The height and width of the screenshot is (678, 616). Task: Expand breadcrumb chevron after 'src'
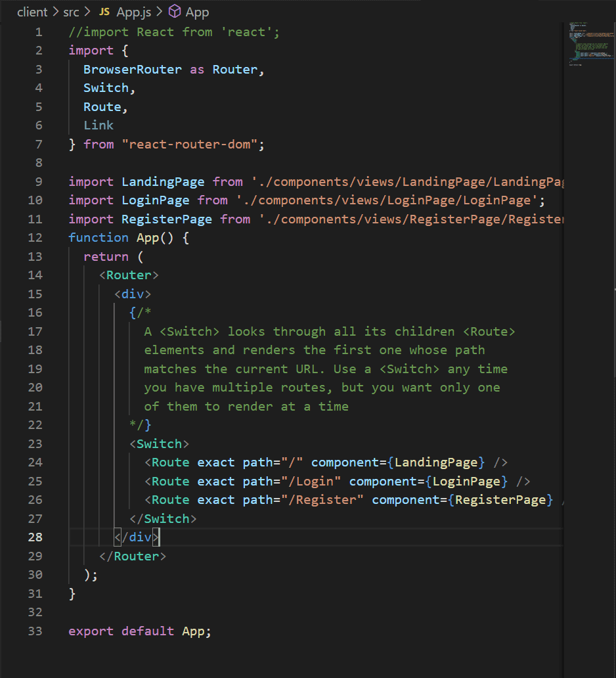(87, 12)
